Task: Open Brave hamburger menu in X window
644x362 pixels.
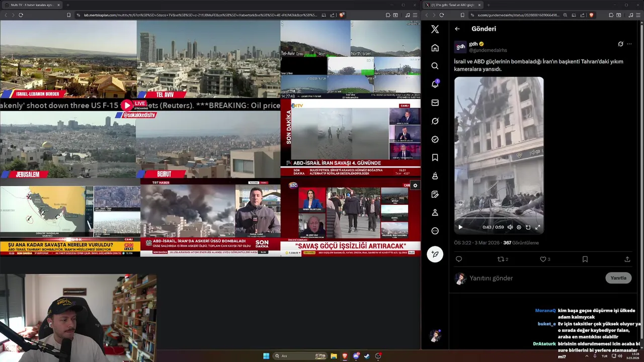Action: pos(637,15)
